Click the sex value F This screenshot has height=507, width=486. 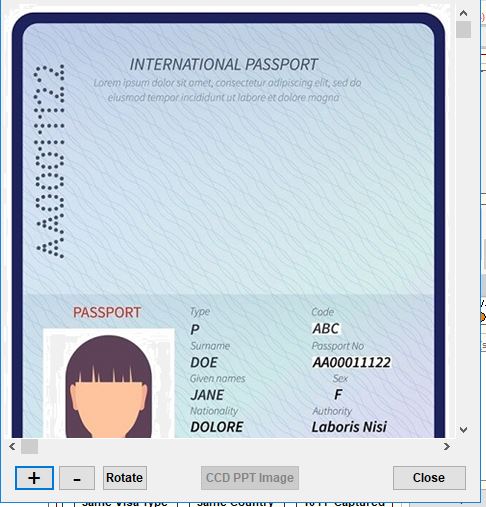pos(338,395)
